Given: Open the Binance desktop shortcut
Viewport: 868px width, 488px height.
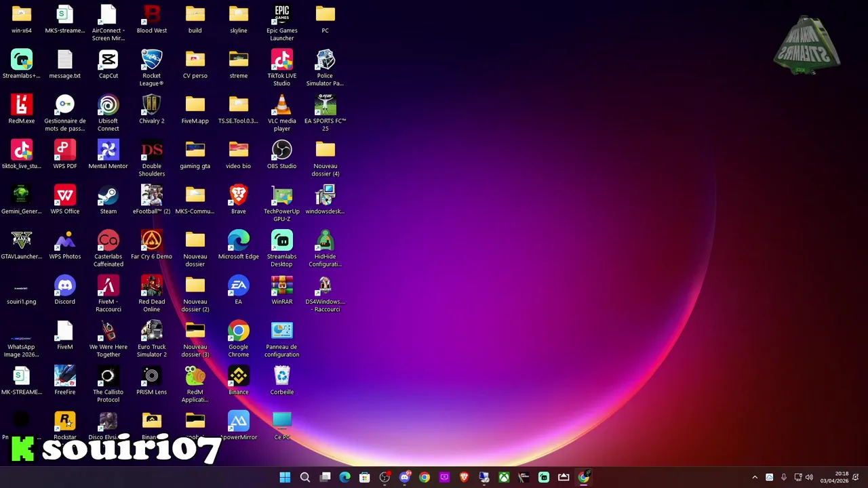Looking at the screenshot, I should pyautogui.click(x=239, y=381).
